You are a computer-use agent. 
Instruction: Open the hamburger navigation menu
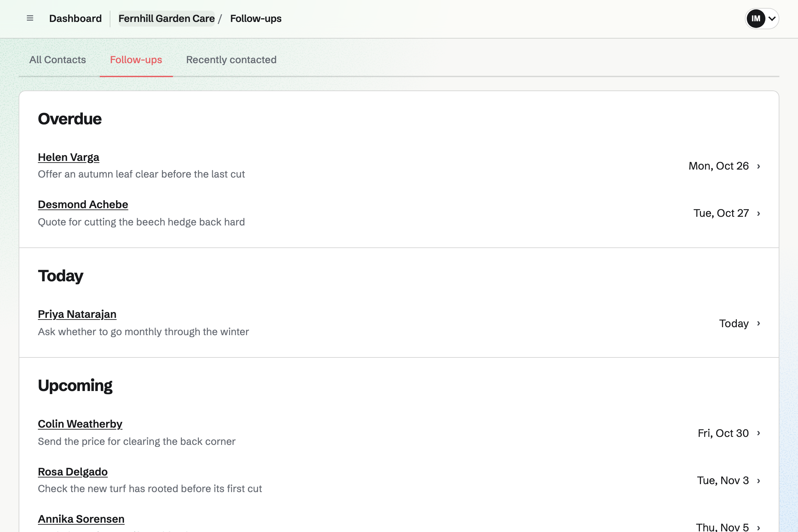[30, 18]
